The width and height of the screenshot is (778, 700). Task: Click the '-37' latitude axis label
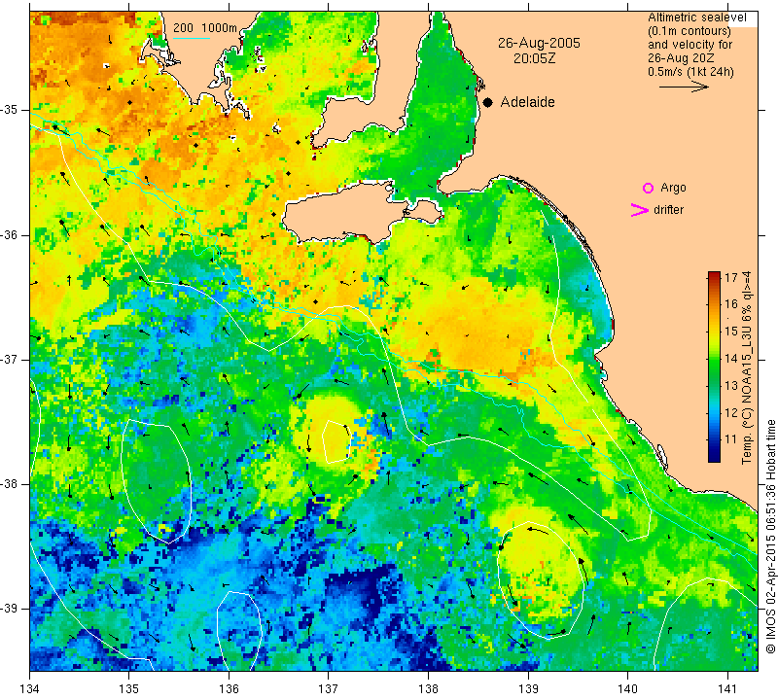(10, 359)
